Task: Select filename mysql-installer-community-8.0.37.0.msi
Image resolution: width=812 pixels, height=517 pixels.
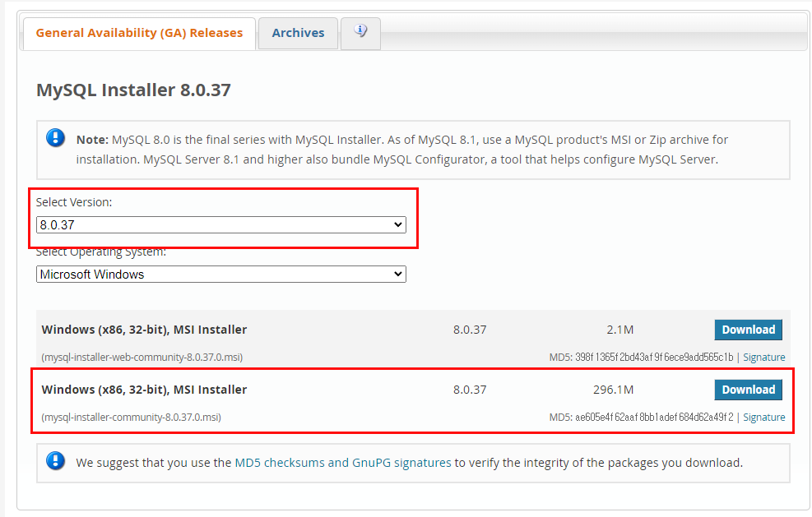Action: click(x=131, y=417)
